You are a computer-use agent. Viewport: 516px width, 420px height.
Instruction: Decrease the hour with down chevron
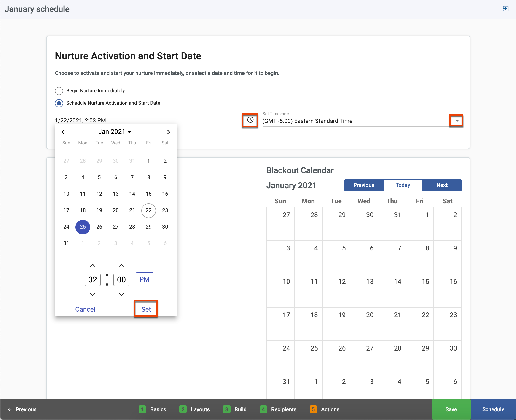[92, 295]
